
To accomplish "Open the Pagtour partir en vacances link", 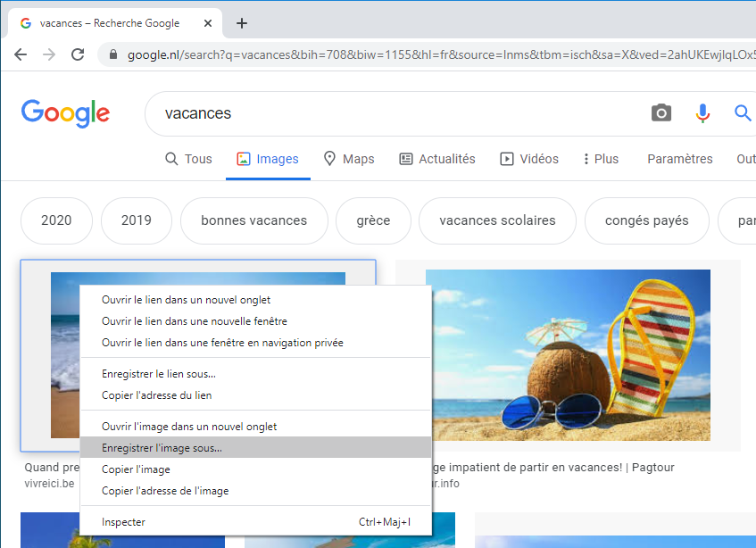I will [553, 467].
